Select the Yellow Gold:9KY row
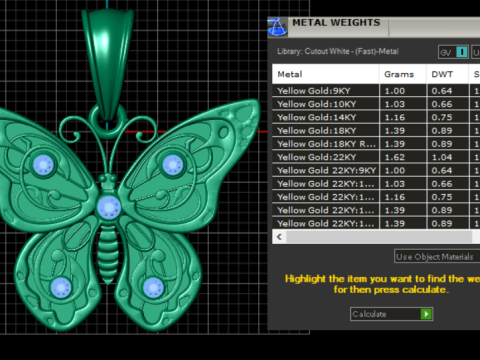This screenshot has width=480, height=360. (x=376, y=91)
